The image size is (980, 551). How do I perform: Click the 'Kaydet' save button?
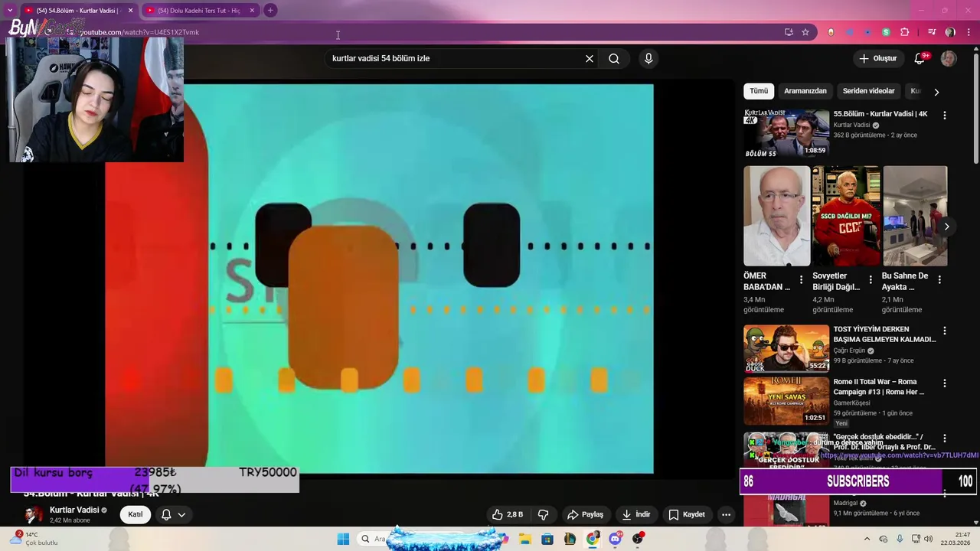(x=686, y=514)
